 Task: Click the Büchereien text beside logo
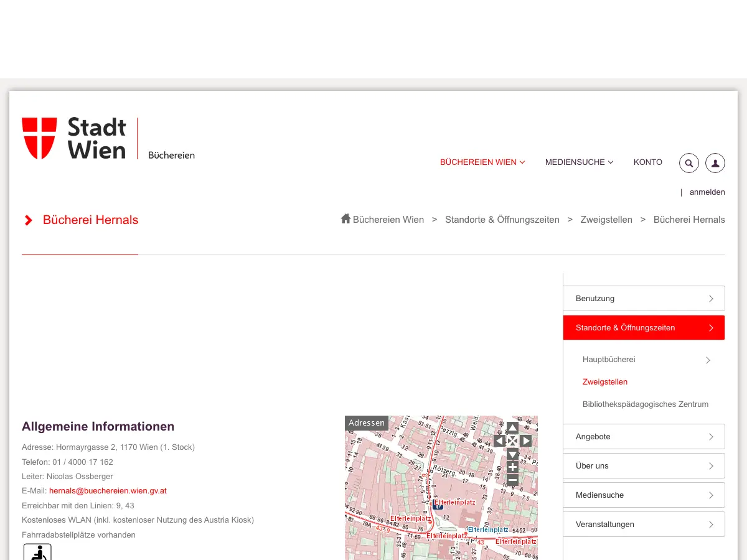[171, 156]
